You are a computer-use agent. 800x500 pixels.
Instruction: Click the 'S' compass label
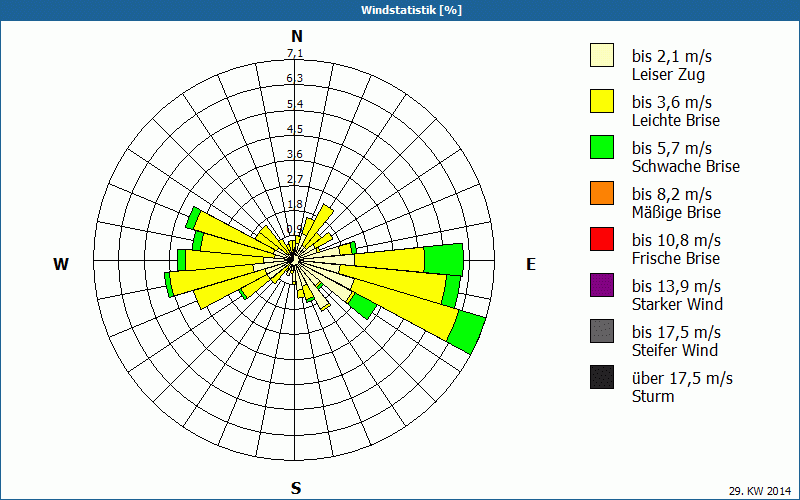[x=296, y=488]
